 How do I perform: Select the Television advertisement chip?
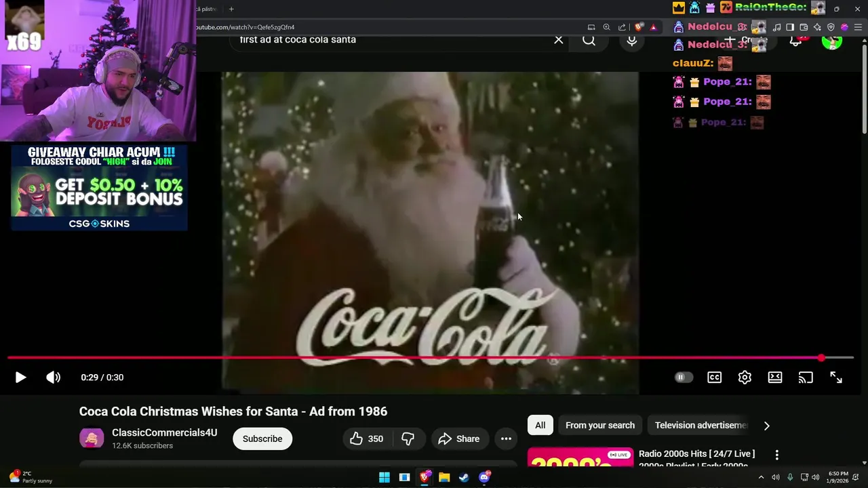701,425
